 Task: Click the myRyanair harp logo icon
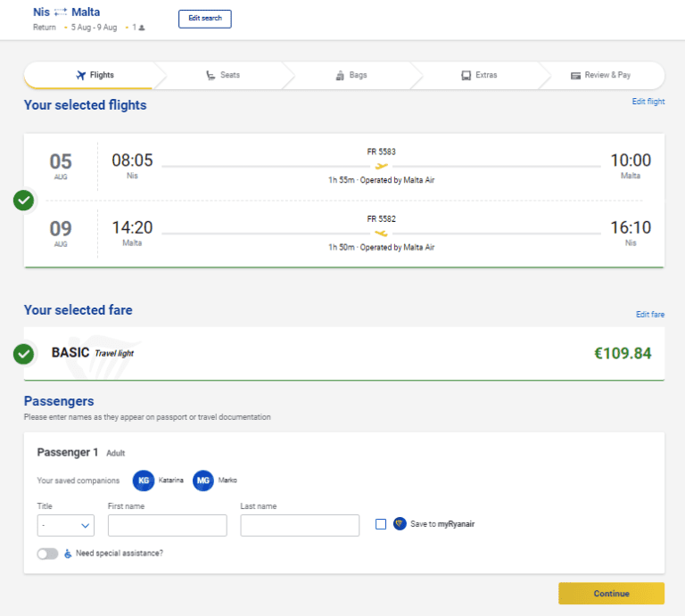[x=400, y=523]
